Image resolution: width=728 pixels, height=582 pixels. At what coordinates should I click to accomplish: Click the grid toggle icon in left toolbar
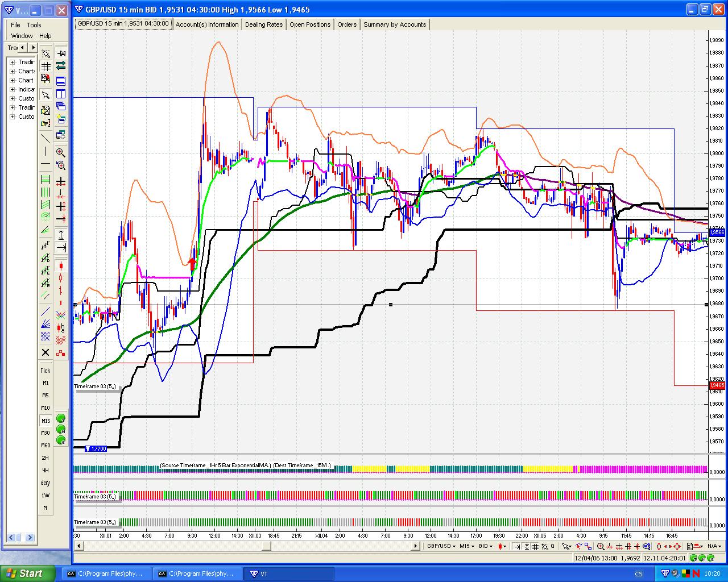point(45,66)
